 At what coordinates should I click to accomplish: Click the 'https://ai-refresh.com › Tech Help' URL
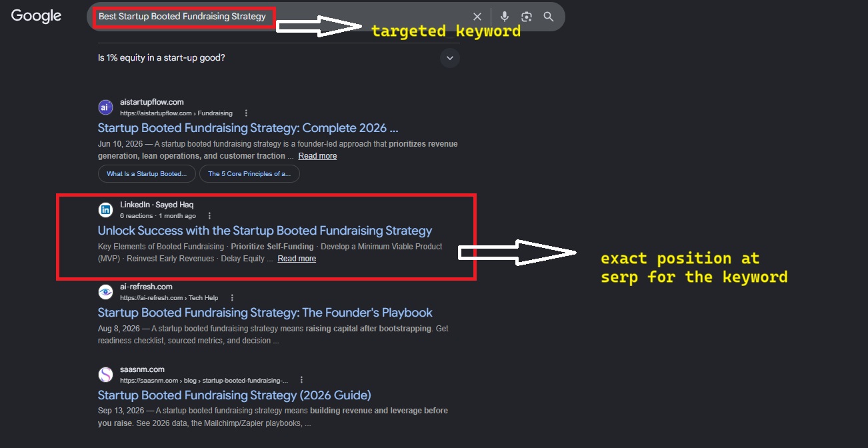tap(169, 298)
